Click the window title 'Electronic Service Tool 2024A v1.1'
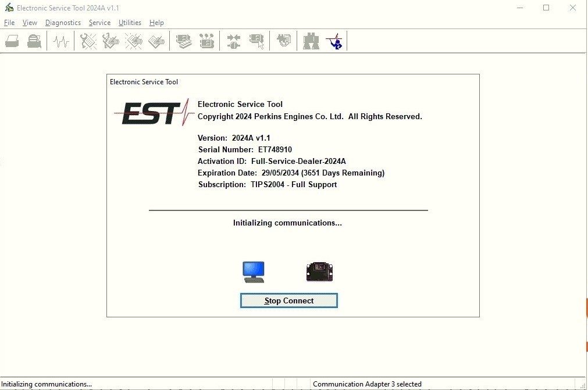 (68, 8)
